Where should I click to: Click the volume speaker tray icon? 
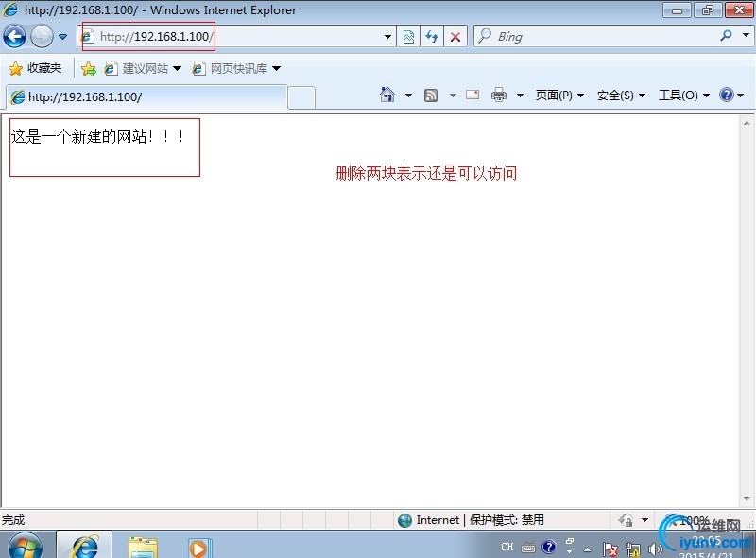pyautogui.click(x=655, y=549)
